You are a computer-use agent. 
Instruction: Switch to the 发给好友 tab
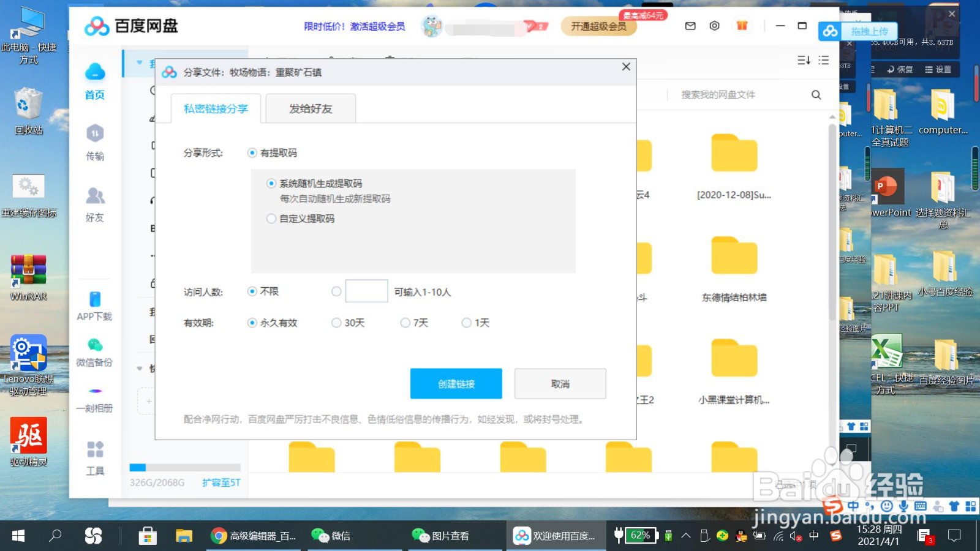pos(309,108)
